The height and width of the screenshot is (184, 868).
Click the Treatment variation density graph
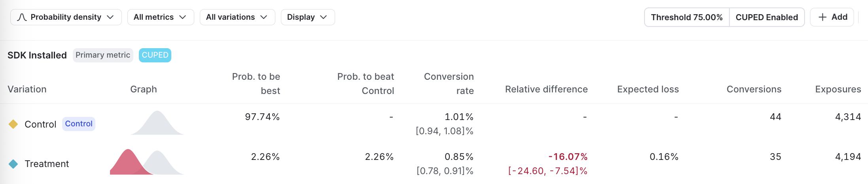pyautogui.click(x=146, y=163)
